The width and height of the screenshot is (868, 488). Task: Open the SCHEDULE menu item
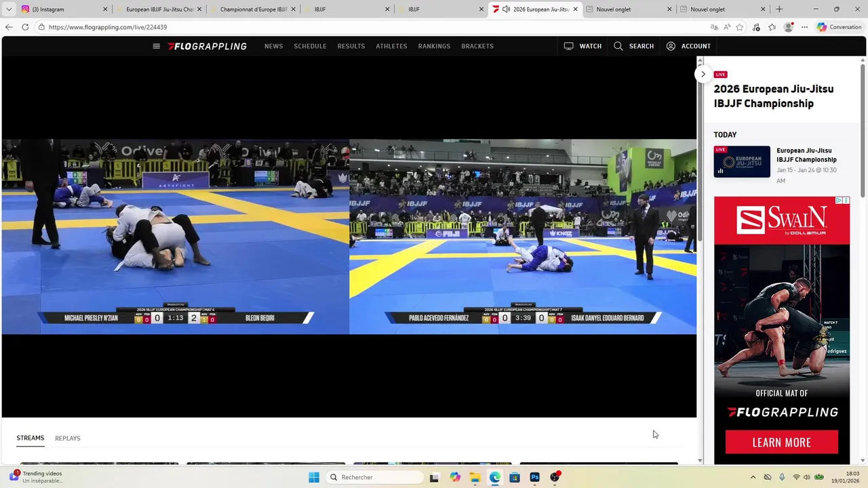tap(310, 46)
